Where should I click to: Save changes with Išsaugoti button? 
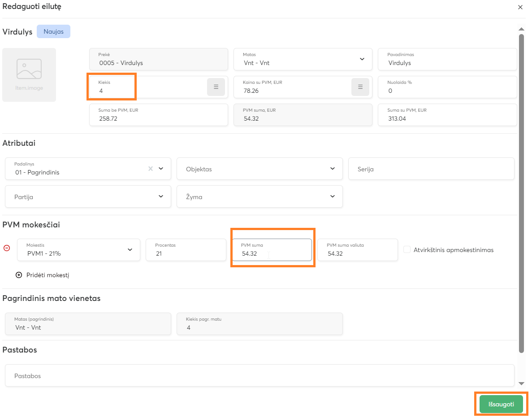(x=501, y=404)
